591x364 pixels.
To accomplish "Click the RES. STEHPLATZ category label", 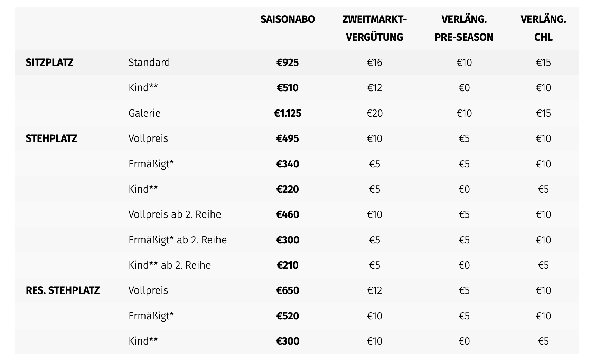I will click(63, 290).
